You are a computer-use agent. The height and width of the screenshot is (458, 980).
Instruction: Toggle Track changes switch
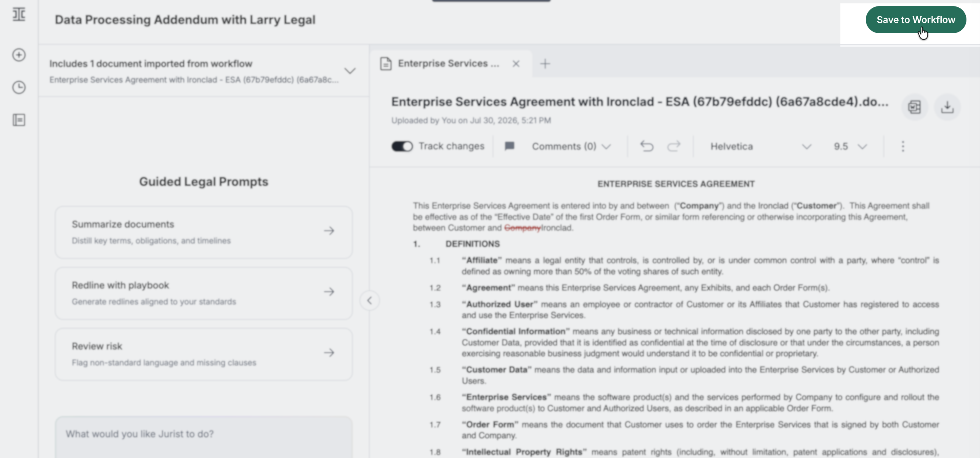[x=402, y=146]
